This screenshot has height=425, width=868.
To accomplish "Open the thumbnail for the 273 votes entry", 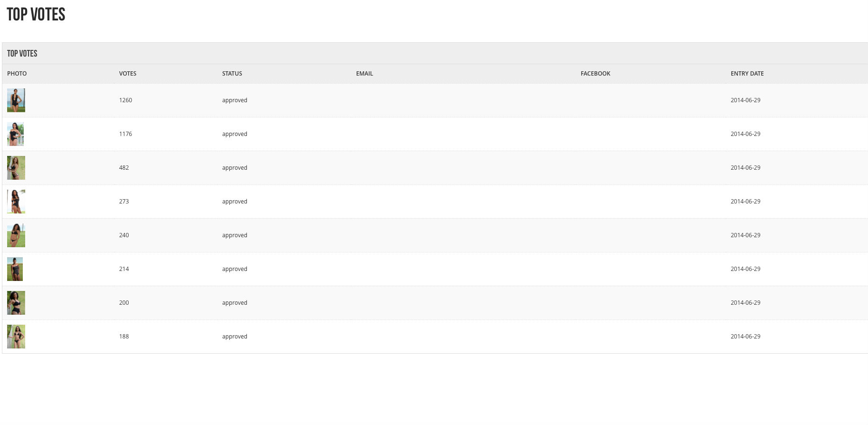I will (x=16, y=202).
